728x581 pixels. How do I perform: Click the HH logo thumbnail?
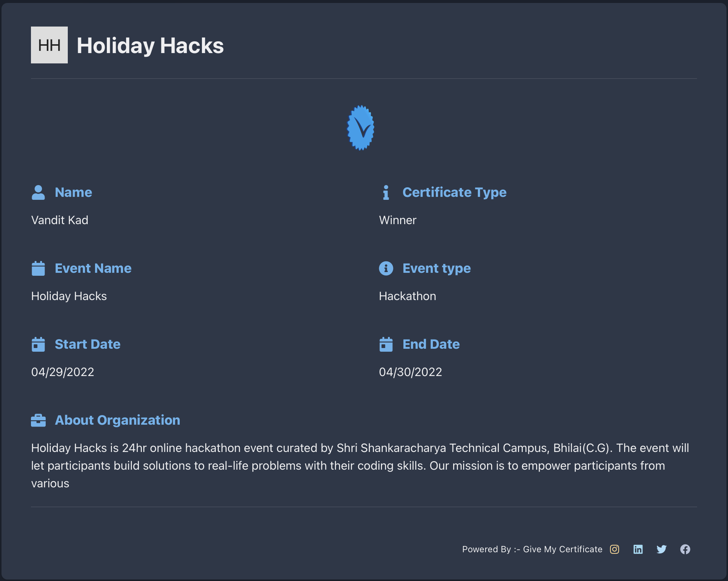(49, 45)
